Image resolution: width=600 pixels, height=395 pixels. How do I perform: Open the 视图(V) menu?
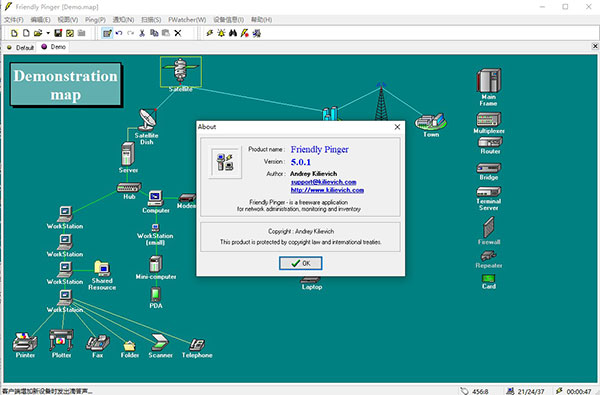(68, 20)
